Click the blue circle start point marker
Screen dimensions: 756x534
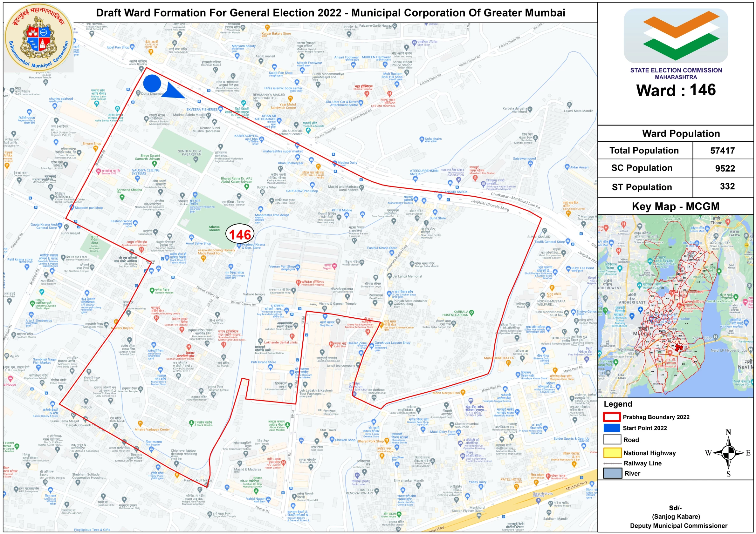tap(152, 83)
